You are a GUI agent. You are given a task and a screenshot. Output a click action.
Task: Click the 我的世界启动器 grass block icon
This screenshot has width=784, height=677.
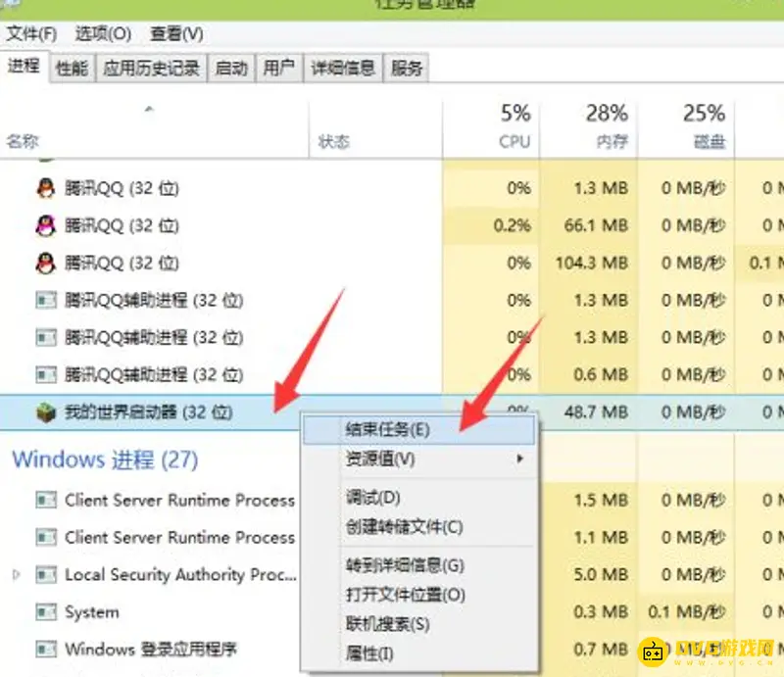click(x=45, y=412)
